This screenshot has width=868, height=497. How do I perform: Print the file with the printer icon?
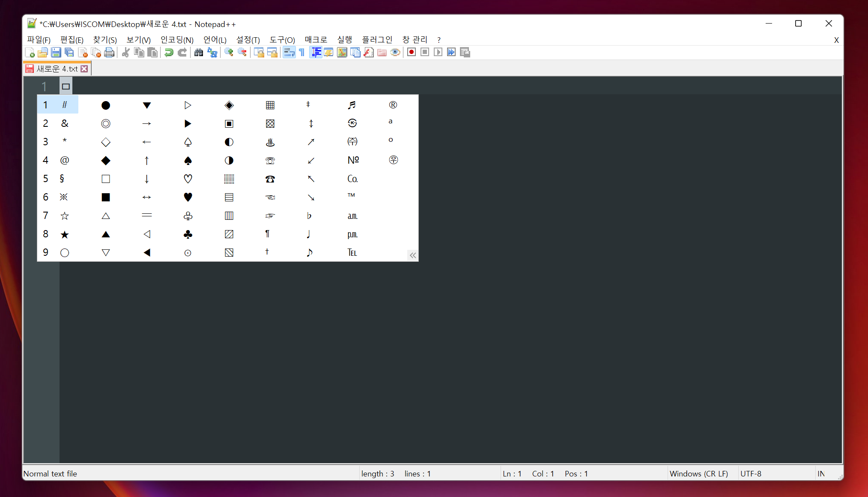(x=110, y=52)
